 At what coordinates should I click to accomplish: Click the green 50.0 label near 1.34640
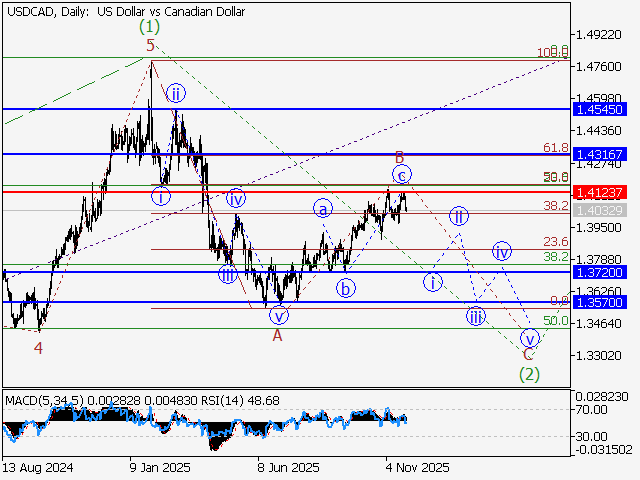556,321
